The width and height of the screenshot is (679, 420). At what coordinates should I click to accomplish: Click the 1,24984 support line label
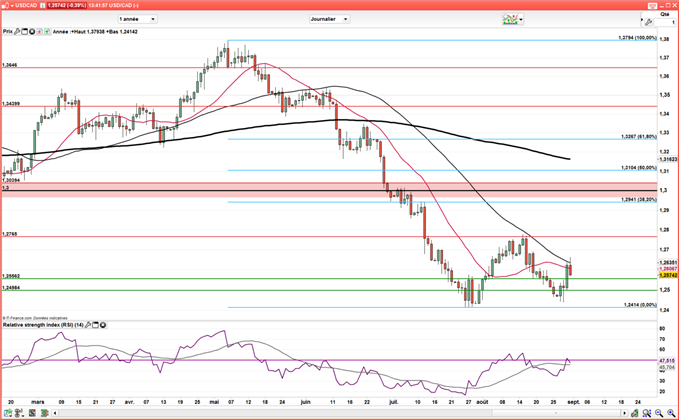pos(11,288)
